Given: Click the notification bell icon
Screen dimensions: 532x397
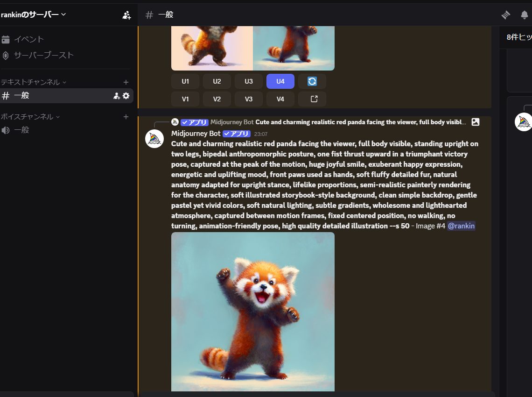Looking at the screenshot, I should (x=525, y=15).
